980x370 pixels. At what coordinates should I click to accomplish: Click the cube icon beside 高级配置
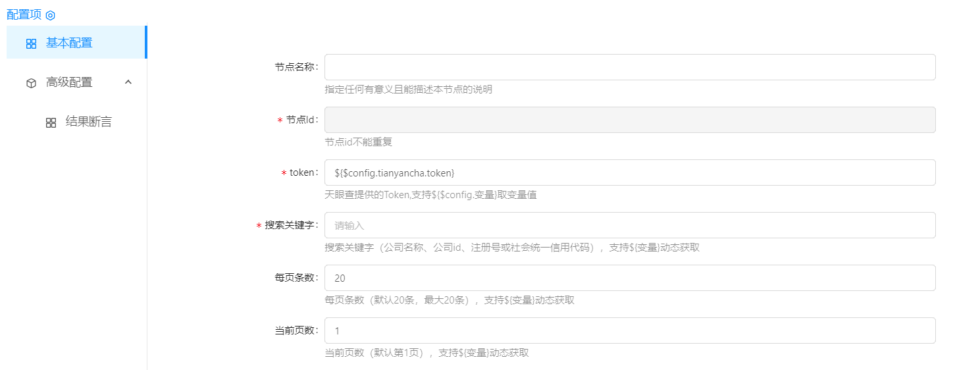[x=31, y=83]
